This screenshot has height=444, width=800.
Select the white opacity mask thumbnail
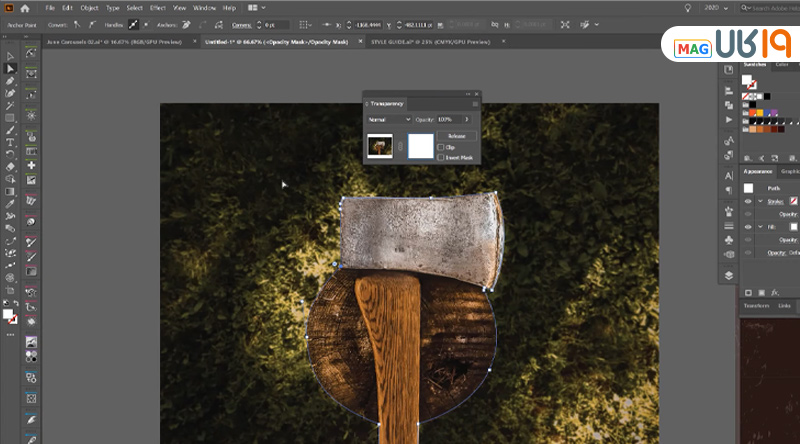[x=420, y=147]
